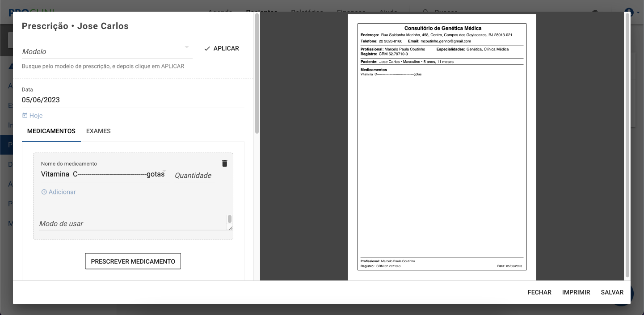
Task: Click the plus icon beside Adicionar
Action: (x=44, y=192)
